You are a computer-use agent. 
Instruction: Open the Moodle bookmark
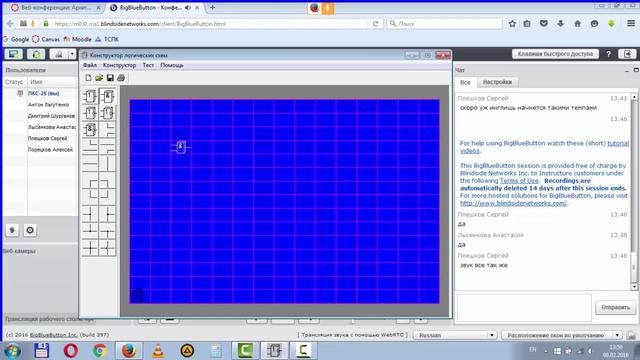pyautogui.click(x=78, y=39)
